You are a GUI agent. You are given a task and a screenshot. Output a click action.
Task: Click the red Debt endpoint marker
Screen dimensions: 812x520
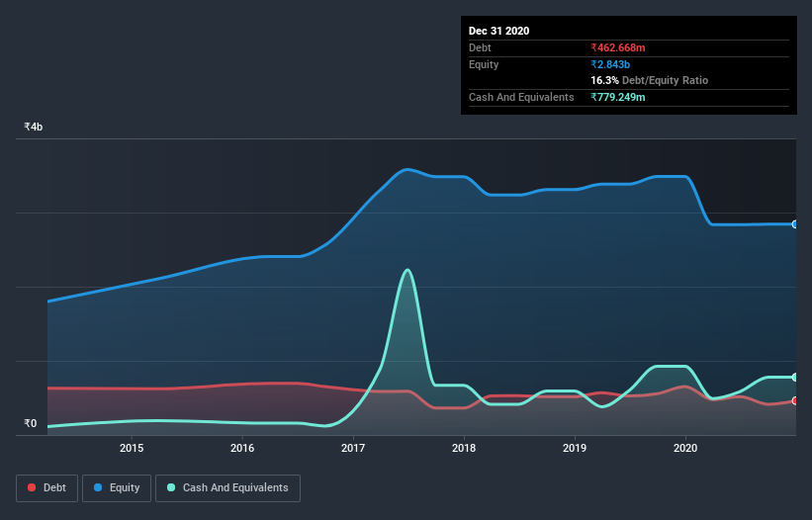(x=795, y=400)
